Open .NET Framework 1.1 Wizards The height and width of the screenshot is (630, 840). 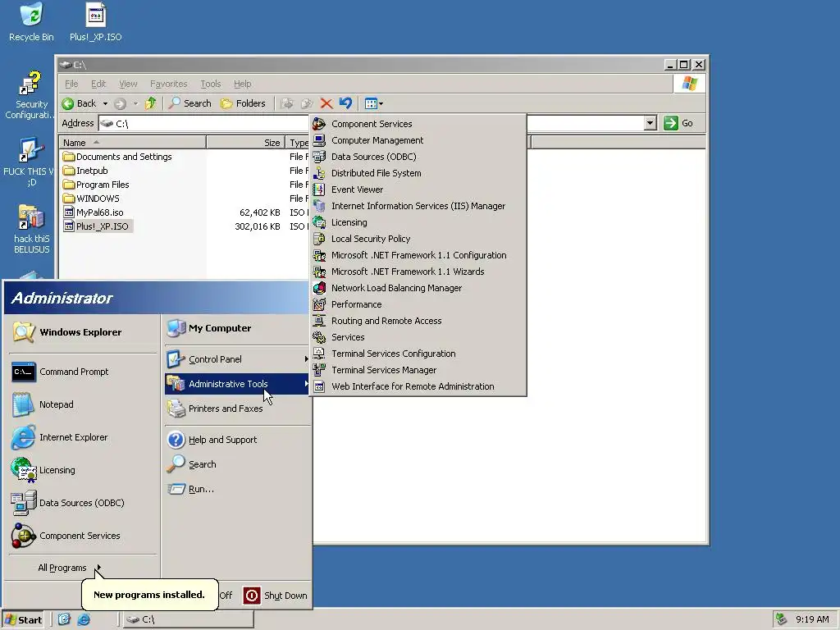pyautogui.click(x=418, y=272)
